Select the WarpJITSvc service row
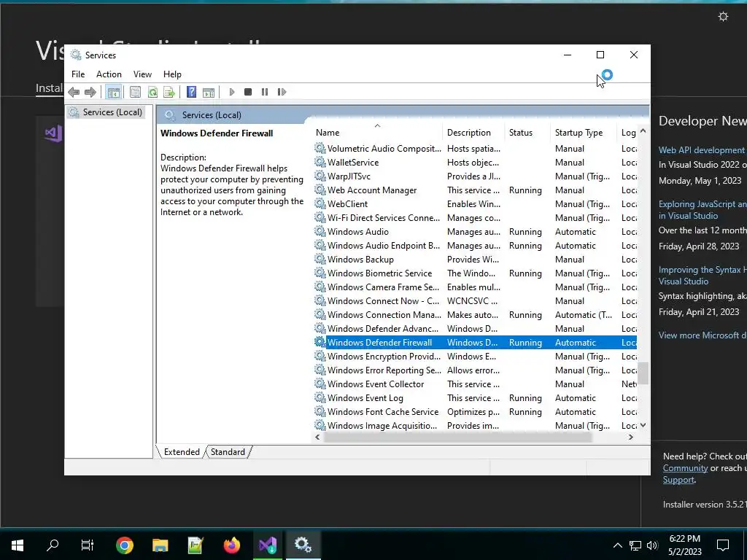747x560 pixels. click(x=475, y=176)
